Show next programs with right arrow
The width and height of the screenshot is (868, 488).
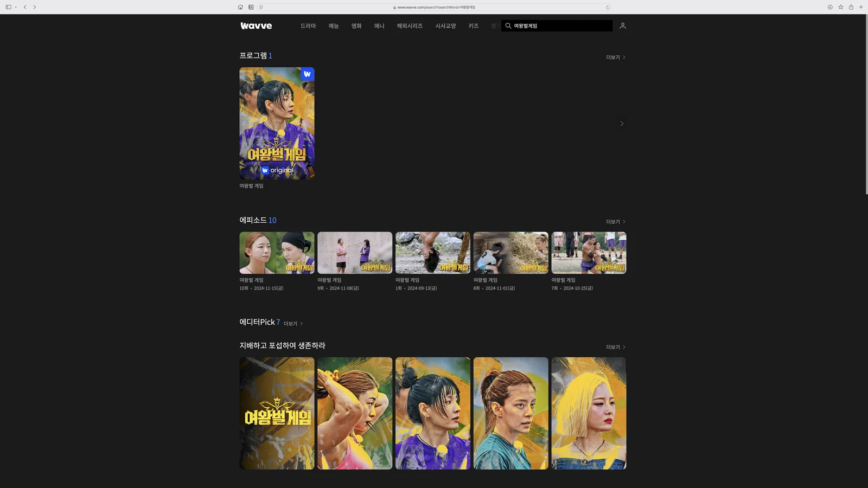[622, 124]
